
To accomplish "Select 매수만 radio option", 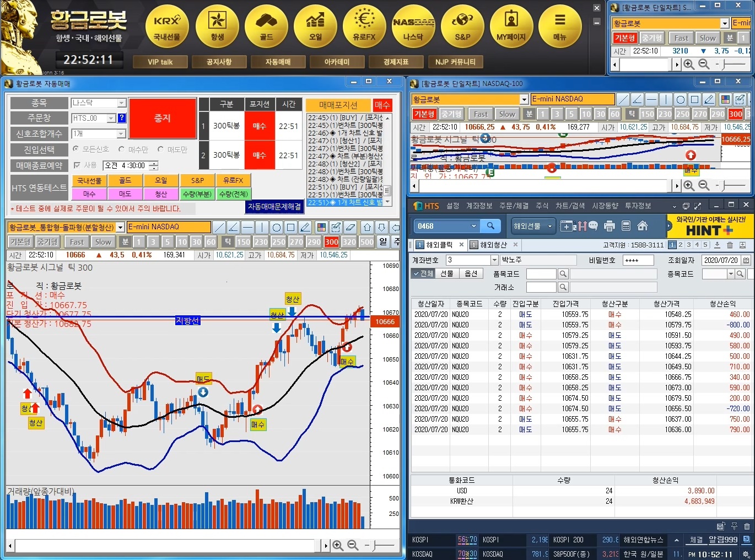I will 133,149.
